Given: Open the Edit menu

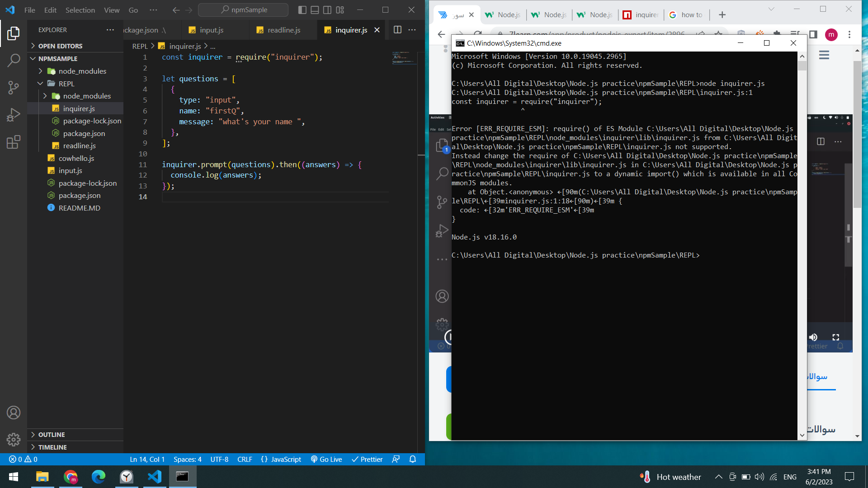Looking at the screenshot, I should (x=50, y=10).
